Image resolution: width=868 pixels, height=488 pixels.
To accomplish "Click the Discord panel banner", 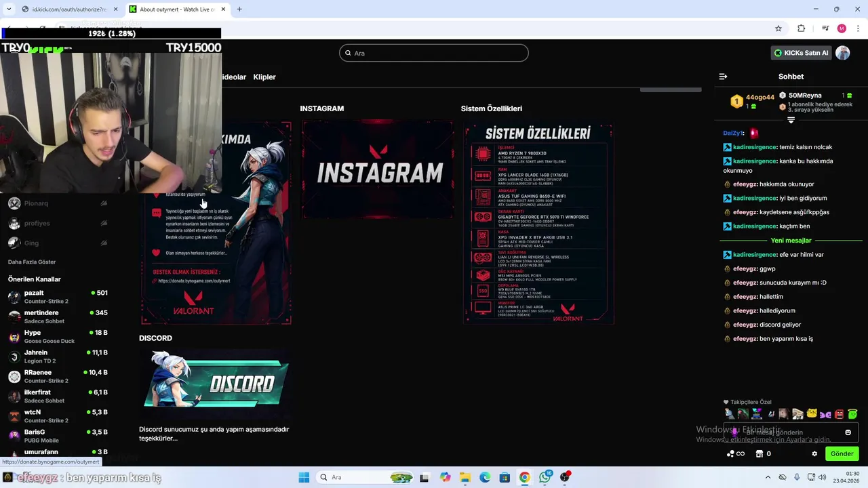I will (x=216, y=384).
